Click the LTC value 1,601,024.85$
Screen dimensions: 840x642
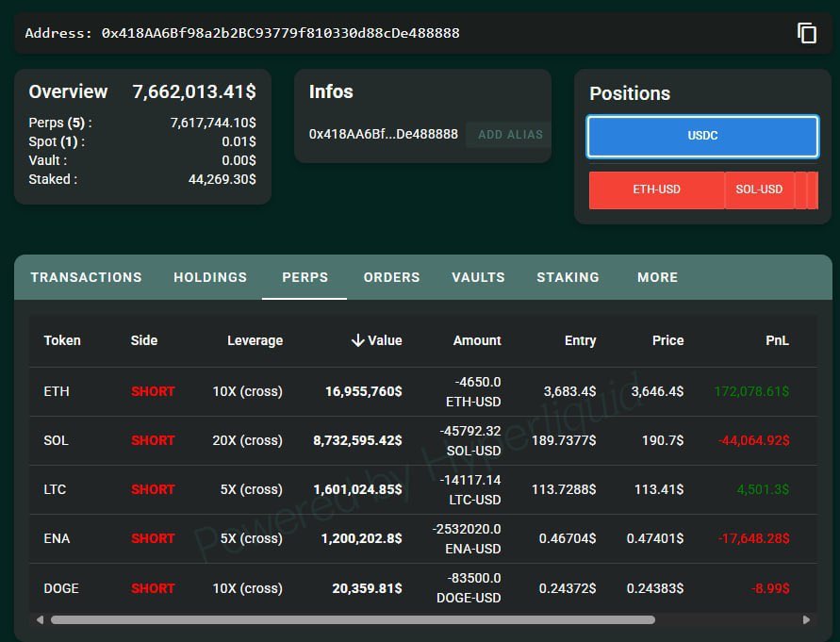357,489
